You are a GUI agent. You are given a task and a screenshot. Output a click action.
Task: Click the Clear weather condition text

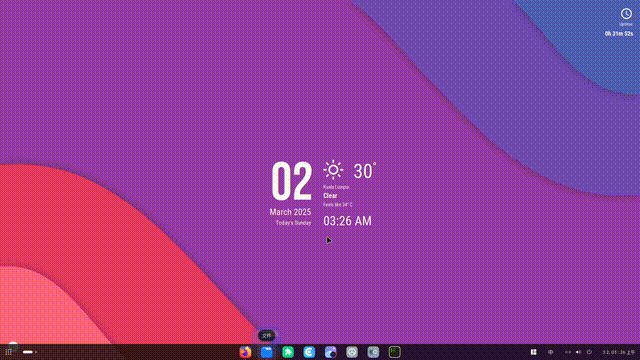coord(330,196)
